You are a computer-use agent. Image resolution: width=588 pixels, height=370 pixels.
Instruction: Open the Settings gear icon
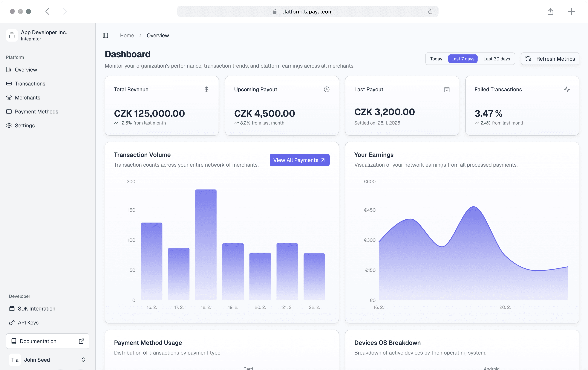9,125
